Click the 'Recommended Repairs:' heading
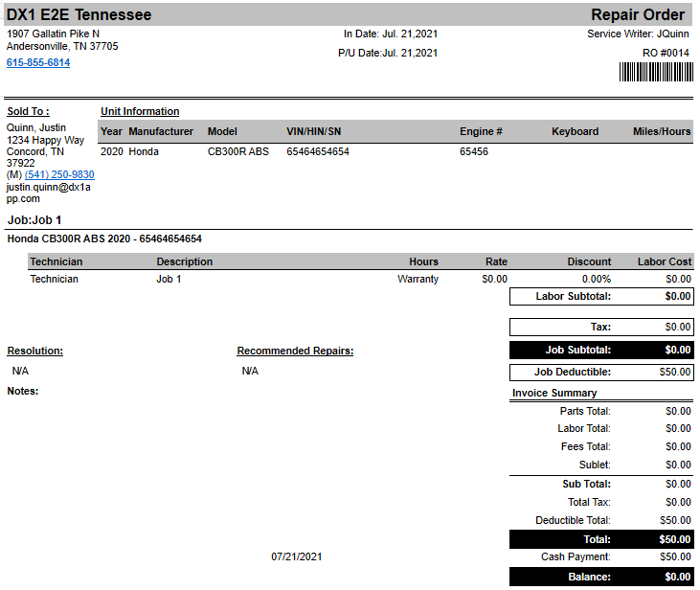700x590 pixels. pos(295,352)
